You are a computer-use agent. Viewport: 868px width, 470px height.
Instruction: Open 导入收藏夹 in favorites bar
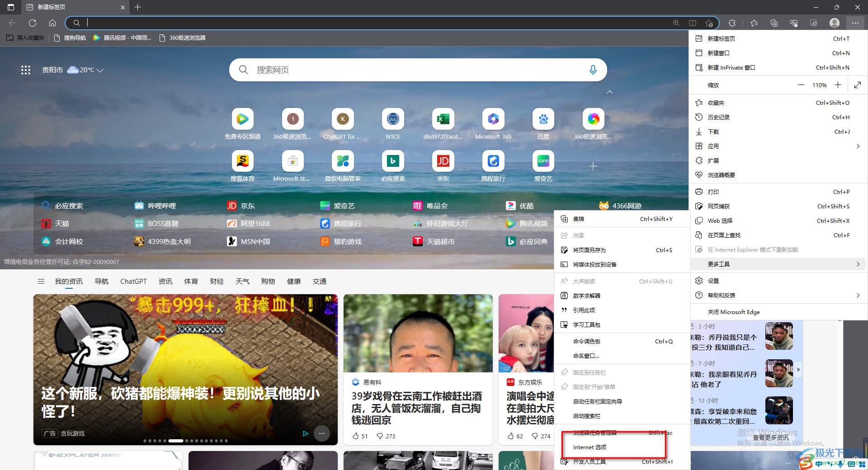(x=25, y=38)
